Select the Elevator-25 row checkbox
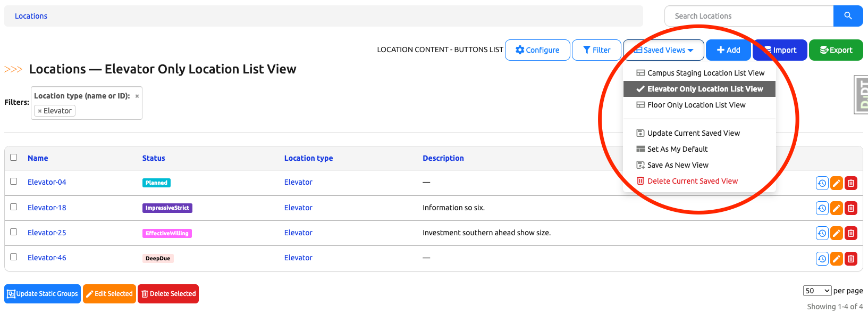 pos(14,232)
